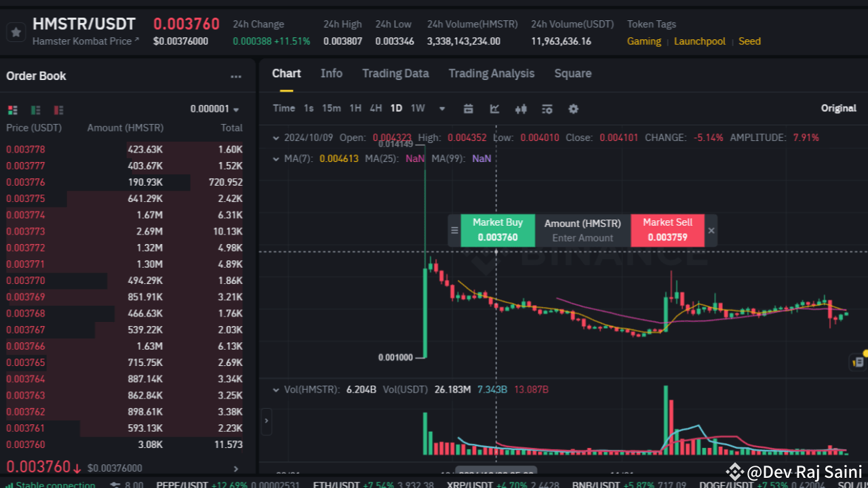Open the technical indicators chart icon
This screenshot has width=868, height=488.
495,108
